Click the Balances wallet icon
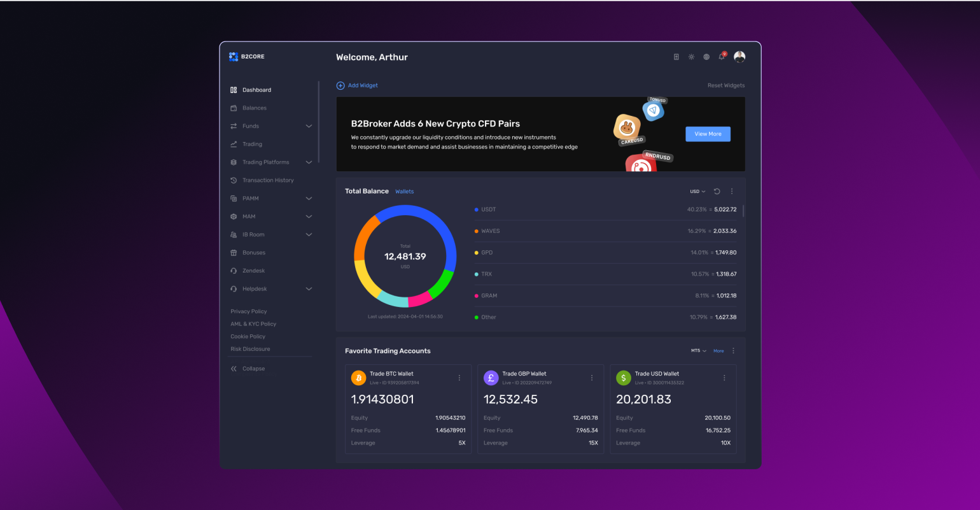The height and width of the screenshot is (510, 980). pyautogui.click(x=234, y=108)
